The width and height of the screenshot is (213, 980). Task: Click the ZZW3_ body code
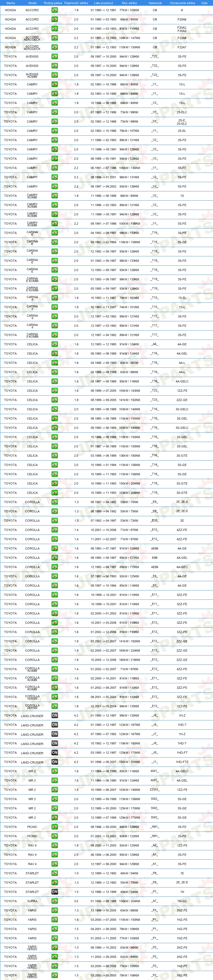[154, 790]
